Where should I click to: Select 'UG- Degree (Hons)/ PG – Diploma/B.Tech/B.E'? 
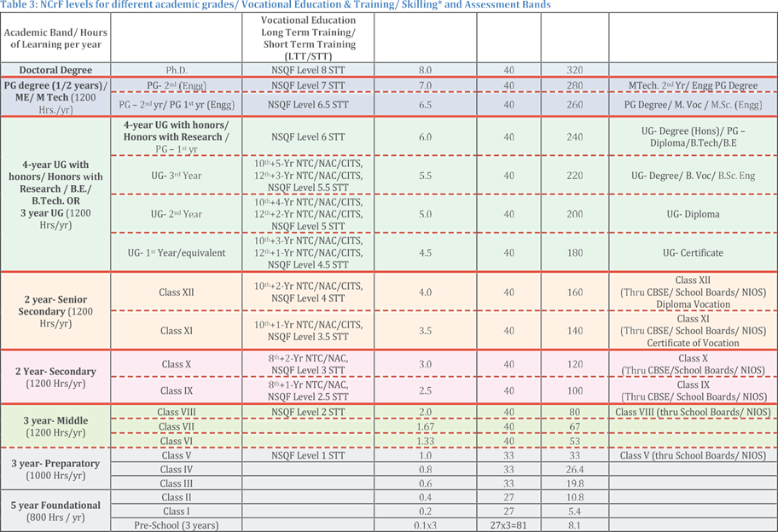click(693, 137)
